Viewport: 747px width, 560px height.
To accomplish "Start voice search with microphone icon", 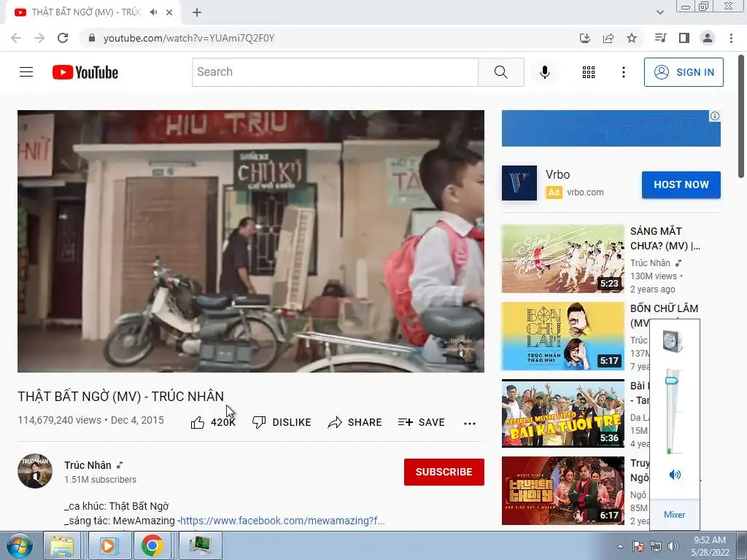I will pyautogui.click(x=544, y=72).
